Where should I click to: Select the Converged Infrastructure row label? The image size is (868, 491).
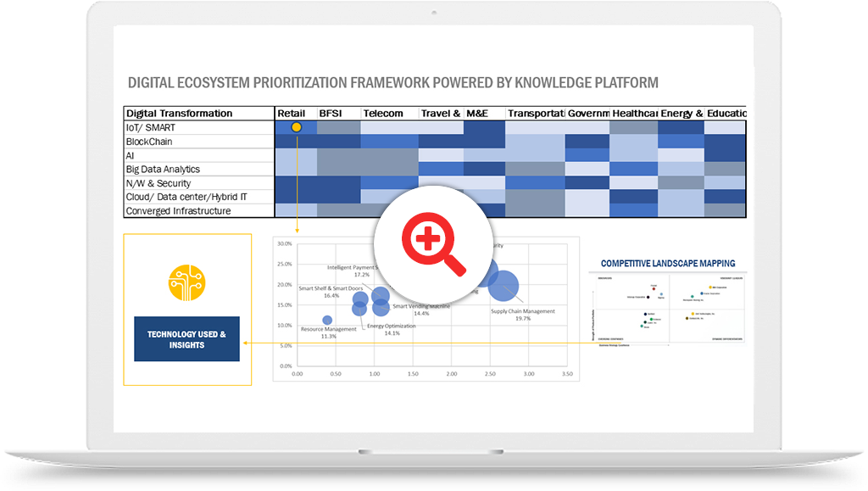[178, 211]
